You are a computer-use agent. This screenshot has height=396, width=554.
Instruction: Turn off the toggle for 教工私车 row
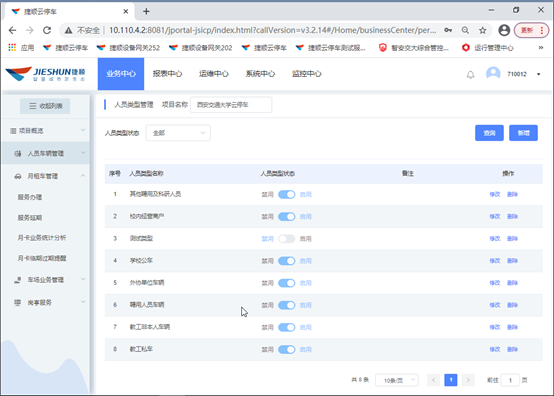[x=287, y=349]
